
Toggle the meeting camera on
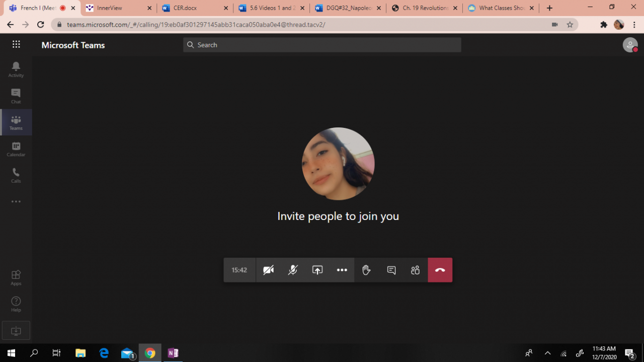[268, 270]
